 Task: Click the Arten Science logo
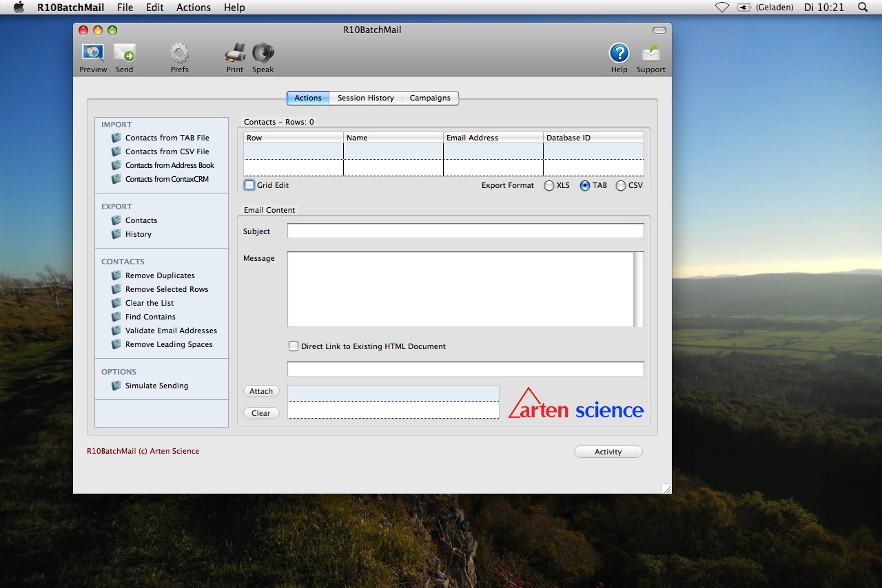point(576,403)
